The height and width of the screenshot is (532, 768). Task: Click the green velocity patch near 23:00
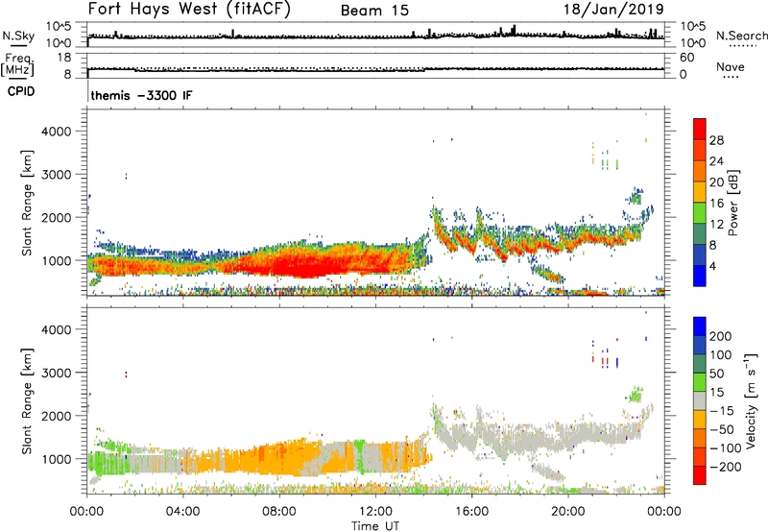click(636, 395)
